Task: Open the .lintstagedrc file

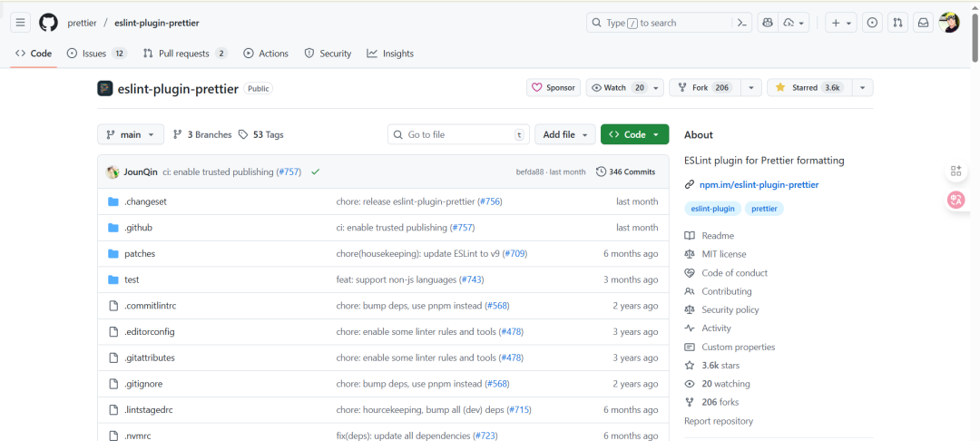Action: (148, 410)
